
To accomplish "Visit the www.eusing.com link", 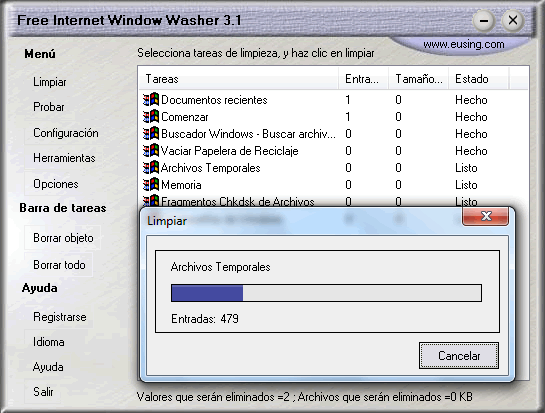I will pos(464,44).
